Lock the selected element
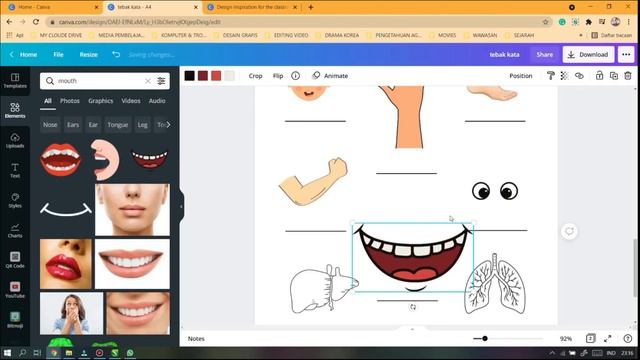The width and height of the screenshot is (640, 360). pyautogui.click(x=599, y=76)
